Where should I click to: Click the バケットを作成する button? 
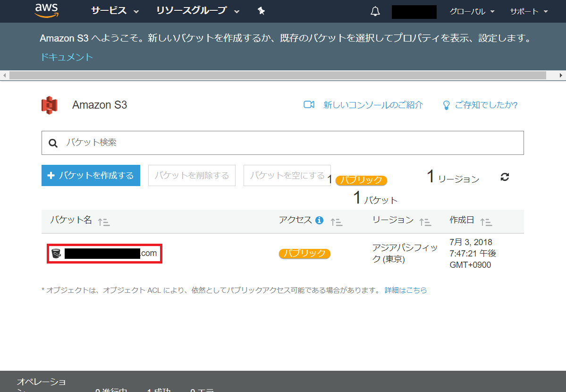[x=91, y=176]
